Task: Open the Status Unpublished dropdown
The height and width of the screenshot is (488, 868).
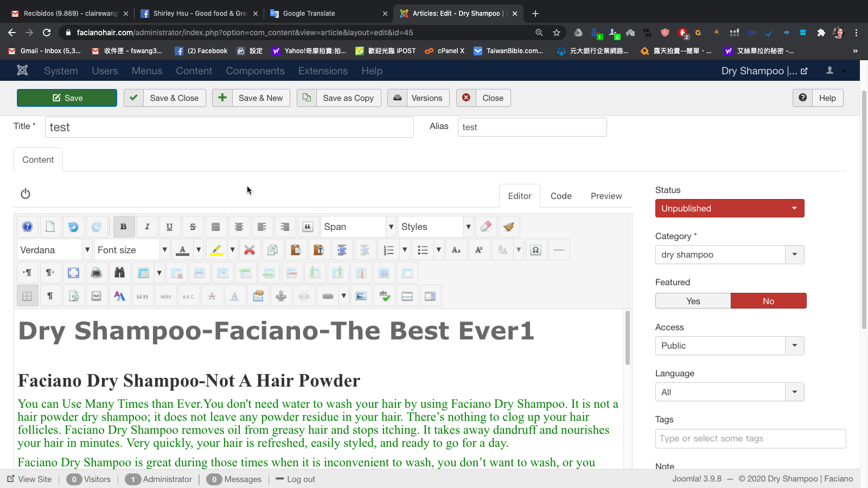Action: coord(729,208)
